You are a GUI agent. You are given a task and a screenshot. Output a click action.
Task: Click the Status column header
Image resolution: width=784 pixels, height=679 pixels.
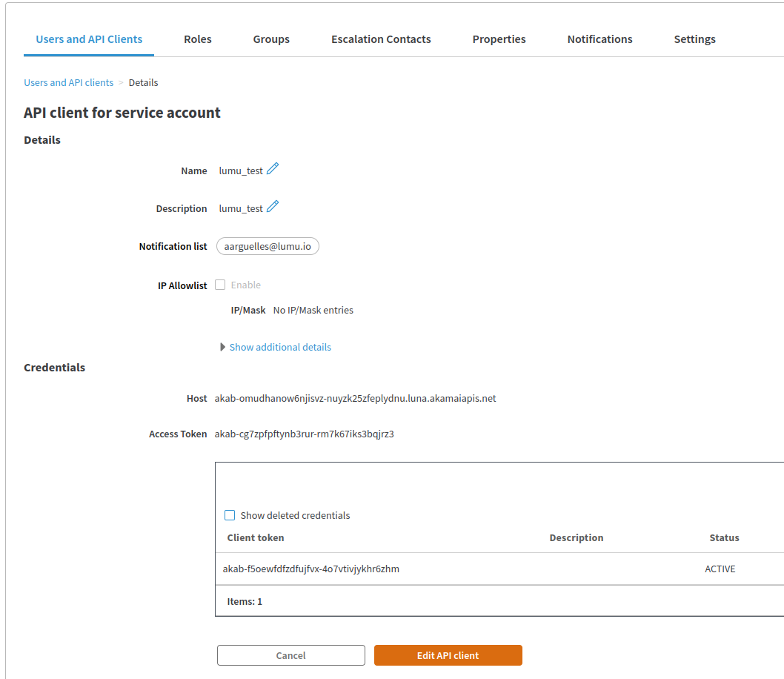[x=724, y=537]
